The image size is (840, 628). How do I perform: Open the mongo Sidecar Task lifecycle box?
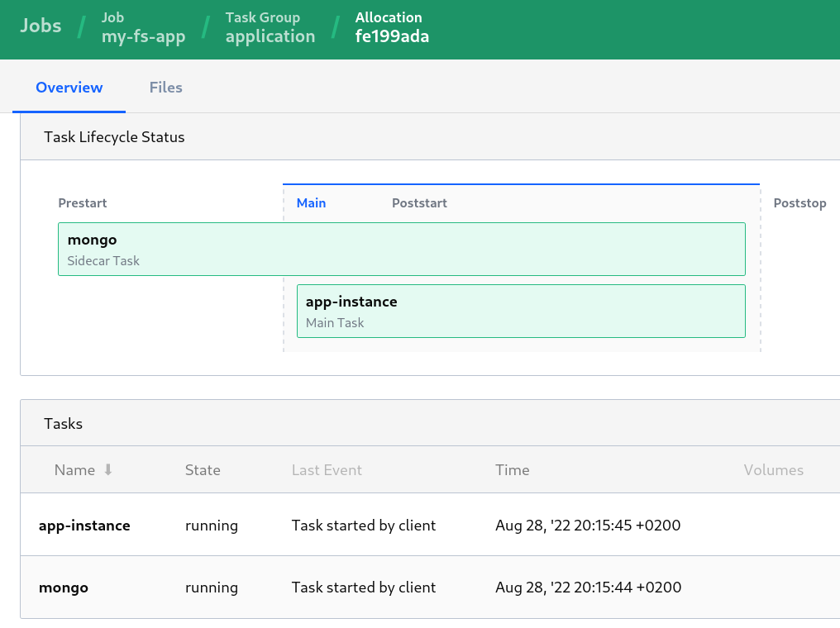point(401,250)
